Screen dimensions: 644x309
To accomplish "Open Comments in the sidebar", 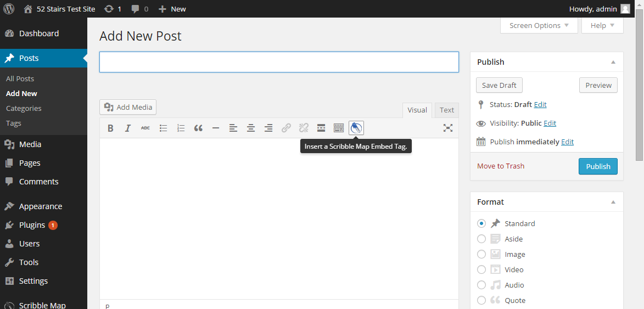I will tap(43, 182).
